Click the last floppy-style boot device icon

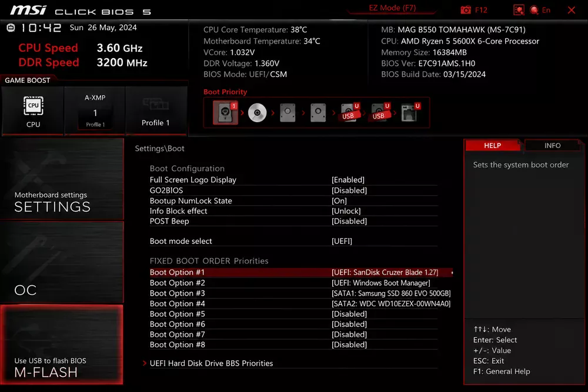tap(410, 112)
